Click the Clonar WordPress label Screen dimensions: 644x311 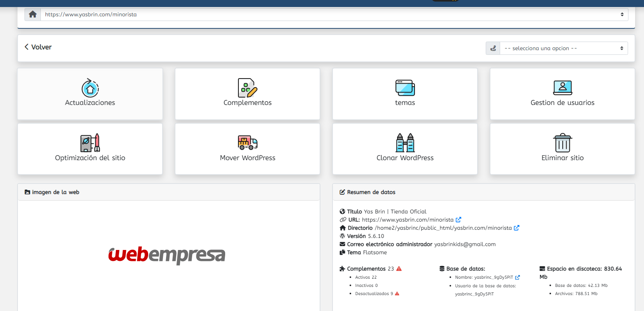click(x=405, y=158)
